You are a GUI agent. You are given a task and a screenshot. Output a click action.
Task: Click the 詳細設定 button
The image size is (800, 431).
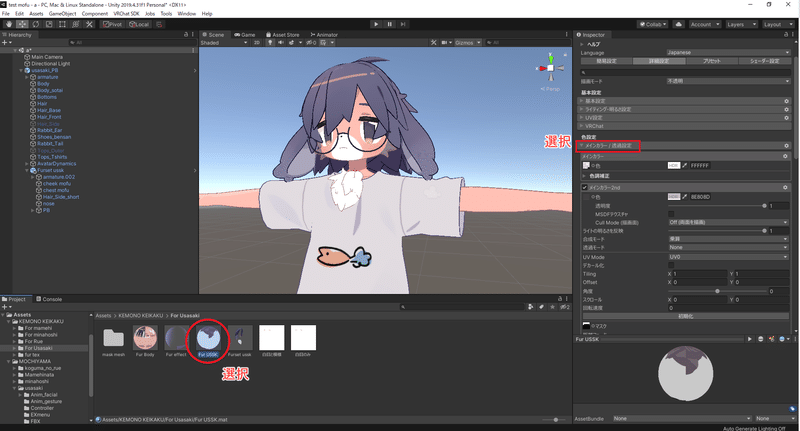(x=659, y=61)
